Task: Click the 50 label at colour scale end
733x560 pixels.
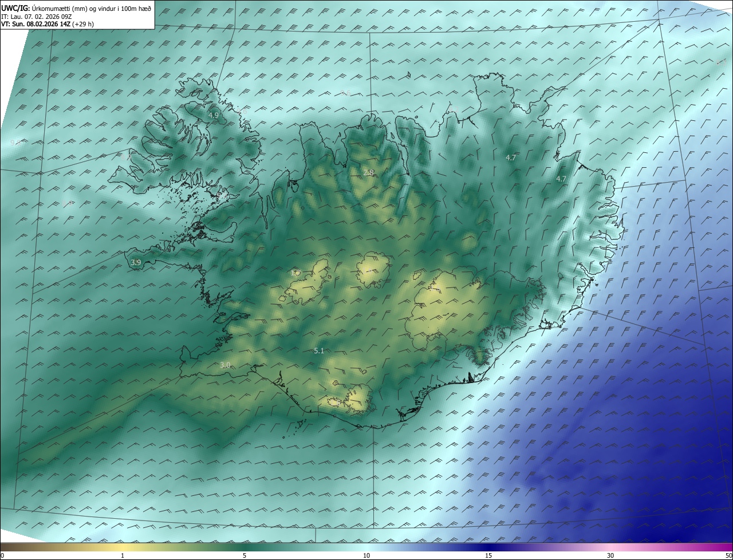Action: pyautogui.click(x=728, y=555)
